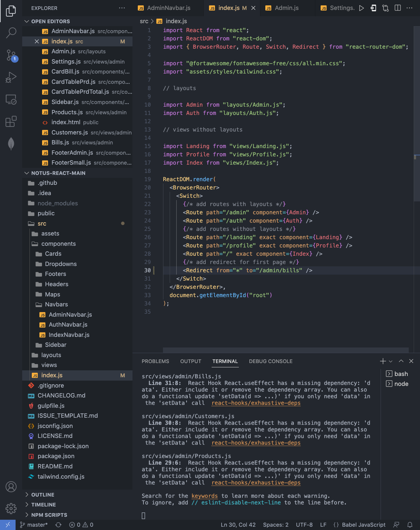This screenshot has height=530, width=420.
Task: Click the remote window indicator in status bar
Action: (8, 525)
